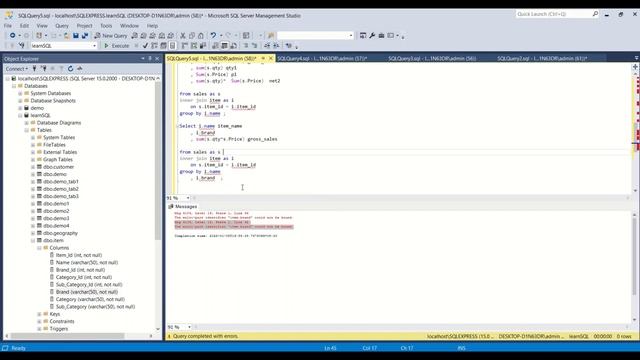The image size is (640, 360).
Task: Toggle IntelliSense Enabled in SQL toolbar
Action: pos(173,46)
